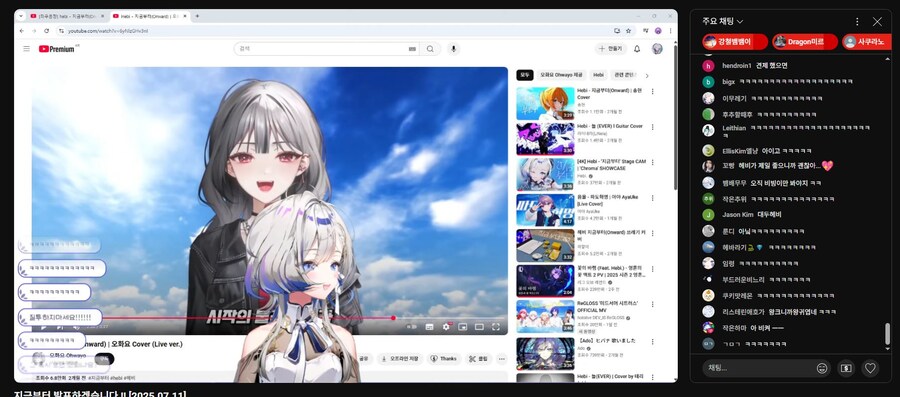Toggle autoplay switch in the player

pyautogui.click(x=412, y=326)
